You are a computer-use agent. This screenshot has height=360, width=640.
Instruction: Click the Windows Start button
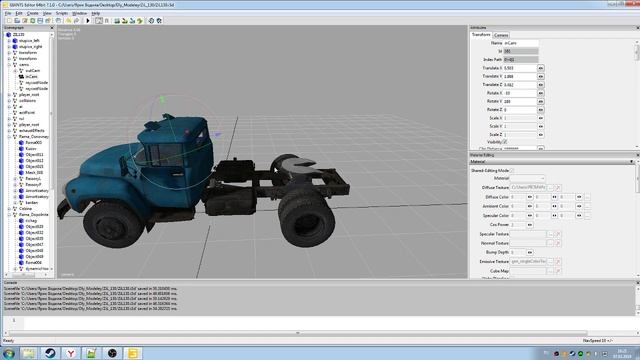click(9, 353)
